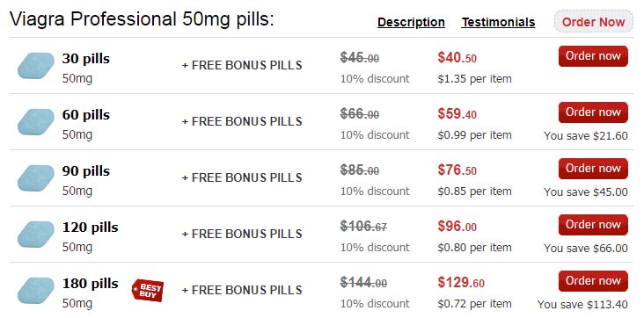This screenshot has height=318, width=644.
Task: Click the top Order Now header button
Action: tap(594, 21)
